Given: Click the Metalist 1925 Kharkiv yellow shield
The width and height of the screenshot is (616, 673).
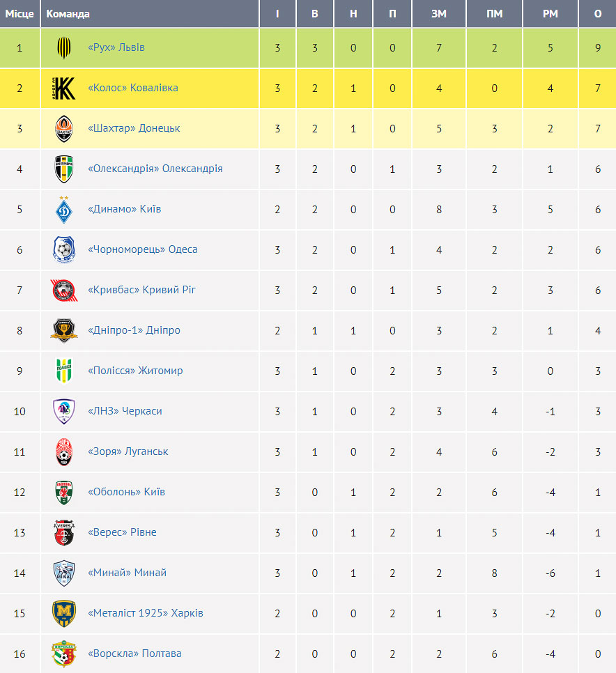Looking at the screenshot, I should pos(64,614).
